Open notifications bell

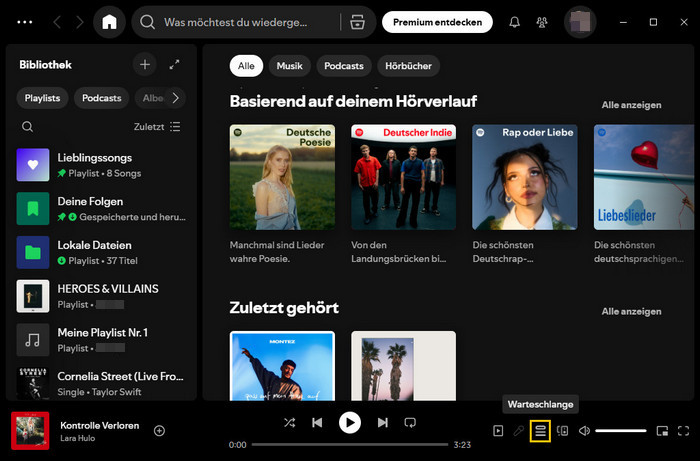tap(514, 22)
